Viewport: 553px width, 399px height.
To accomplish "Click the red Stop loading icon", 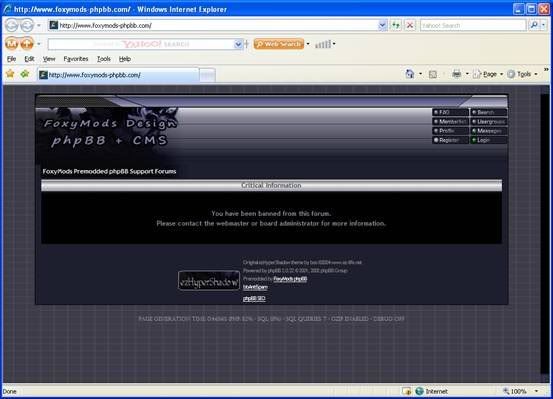I will click(410, 25).
